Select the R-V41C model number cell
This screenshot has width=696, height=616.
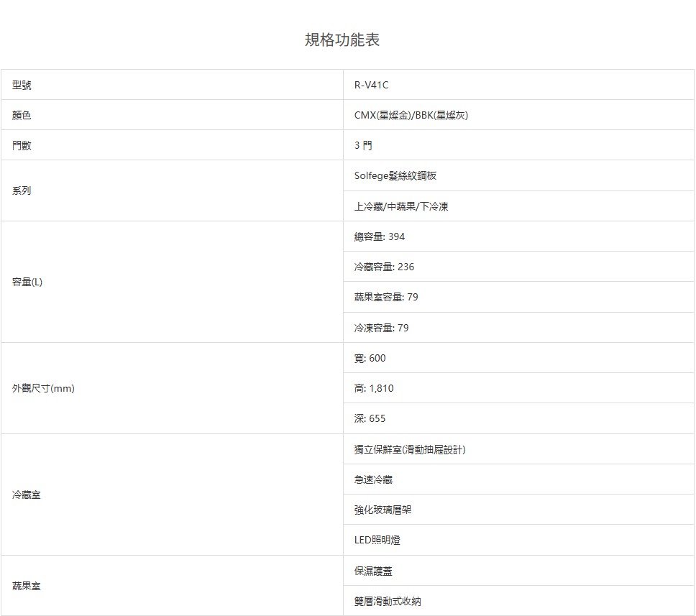(x=371, y=85)
